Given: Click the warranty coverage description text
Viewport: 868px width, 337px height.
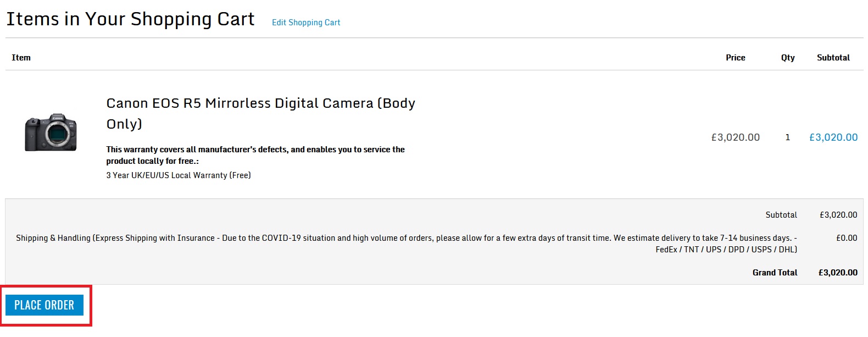Looking at the screenshot, I should pos(255,155).
